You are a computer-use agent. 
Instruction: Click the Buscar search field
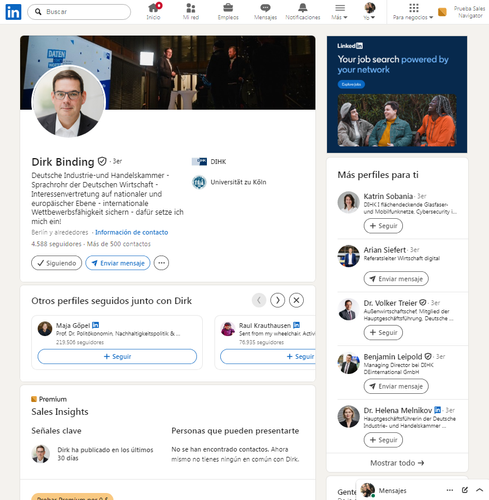(79, 12)
